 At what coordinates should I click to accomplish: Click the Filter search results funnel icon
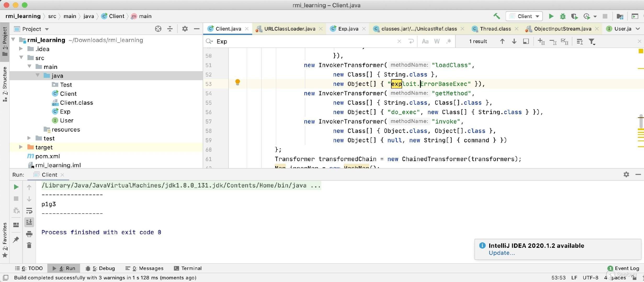[592, 41]
